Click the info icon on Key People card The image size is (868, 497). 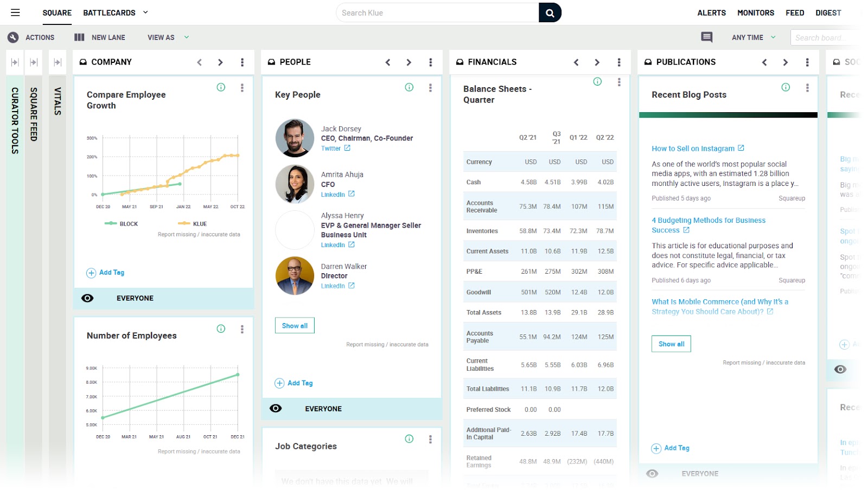coord(409,87)
